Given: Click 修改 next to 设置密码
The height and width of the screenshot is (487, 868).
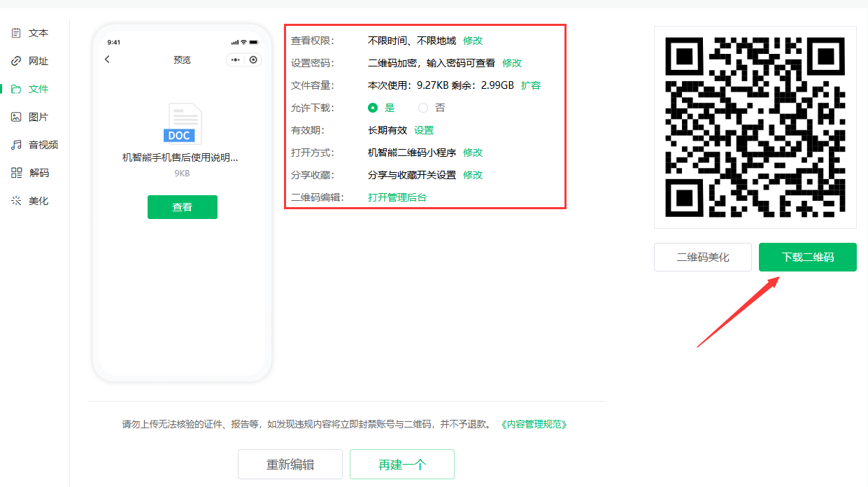Looking at the screenshot, I should (512, 63).
